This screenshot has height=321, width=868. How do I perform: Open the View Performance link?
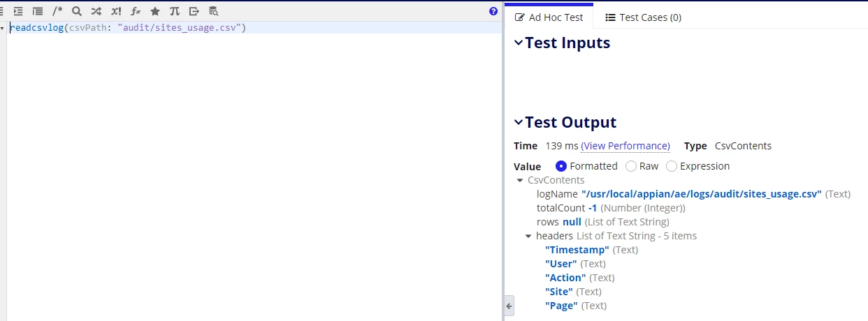tap(625, 146)
